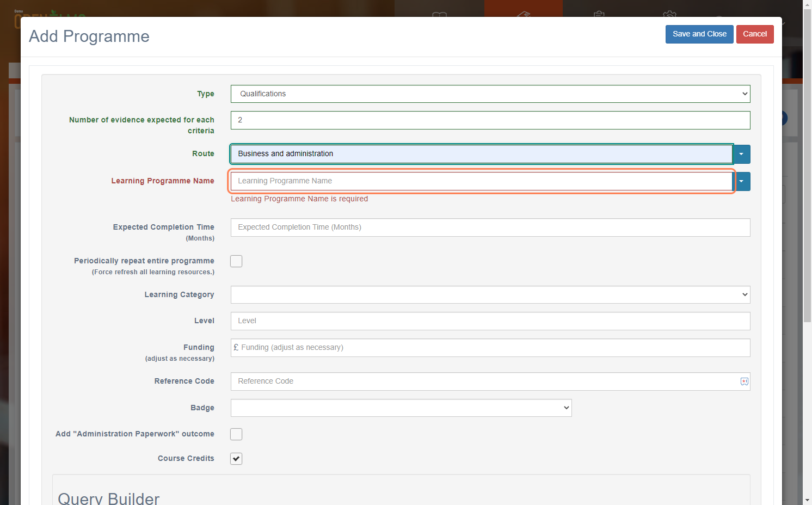Click the Save and Close button

699,34
